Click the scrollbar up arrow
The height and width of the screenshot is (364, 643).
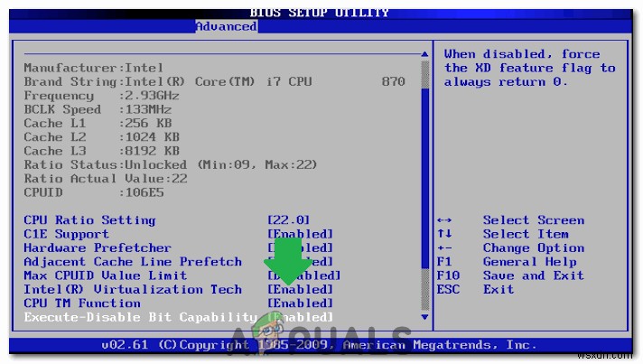pyautogui.click(x=424, y=54)
